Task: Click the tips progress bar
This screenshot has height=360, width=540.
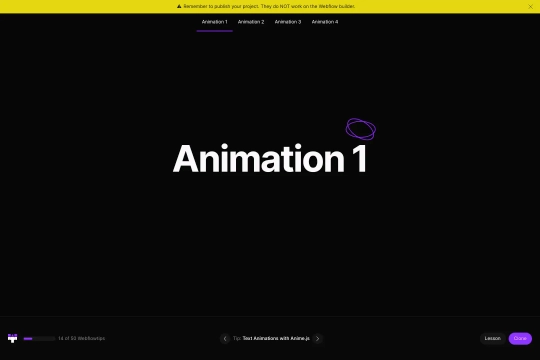Action: click(39, 339)
